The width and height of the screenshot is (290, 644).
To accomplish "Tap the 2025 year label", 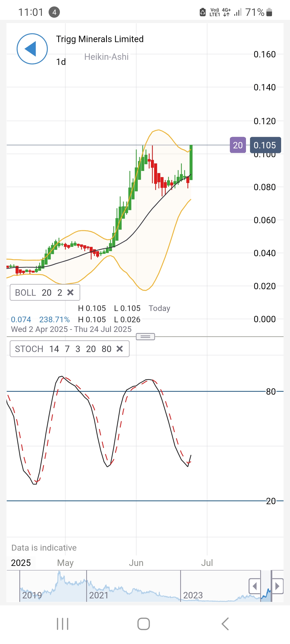I will (21, 563).
